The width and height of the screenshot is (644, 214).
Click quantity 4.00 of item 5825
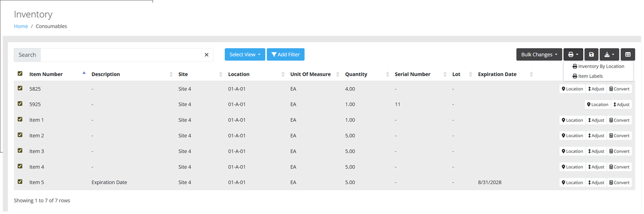click(x=350, y=89)
